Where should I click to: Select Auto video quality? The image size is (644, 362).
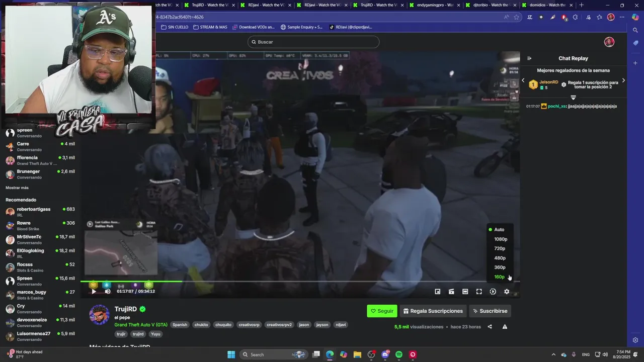pyautogui.click(x=499, y=230)
